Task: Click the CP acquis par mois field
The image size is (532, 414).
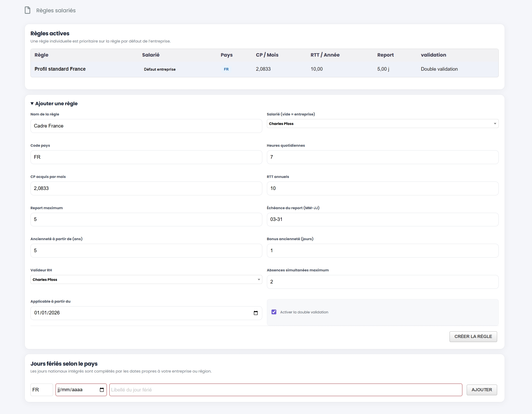Action: pyautogui.click(x=146, y=188)
